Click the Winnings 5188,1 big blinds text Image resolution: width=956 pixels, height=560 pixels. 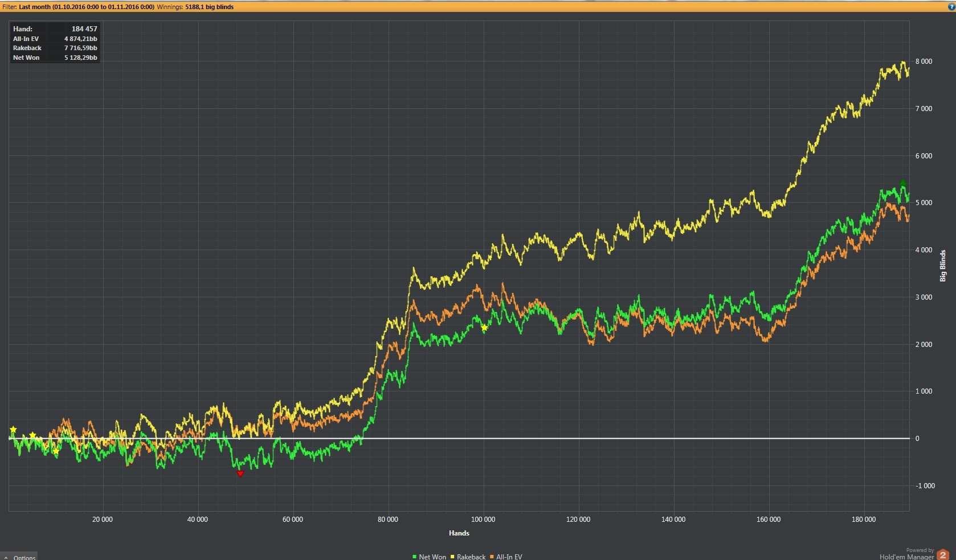(195, 7)
